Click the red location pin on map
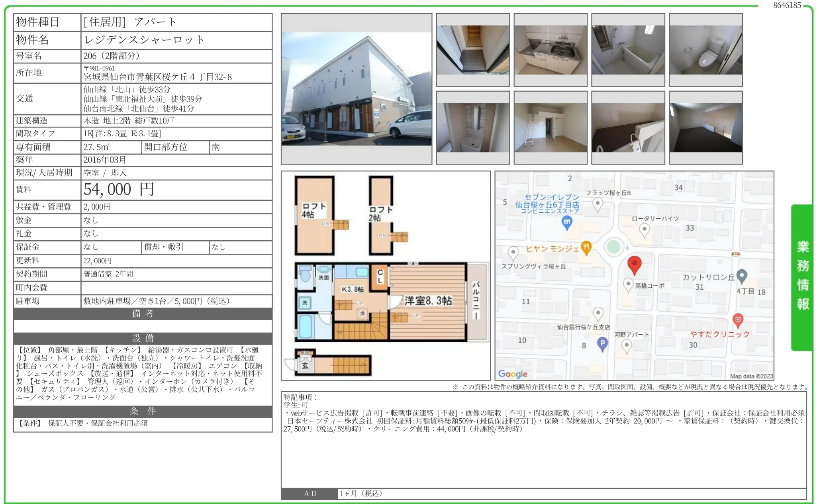This screenshot has height=504, width=819. pyautogui.click(x=634, y=265)
